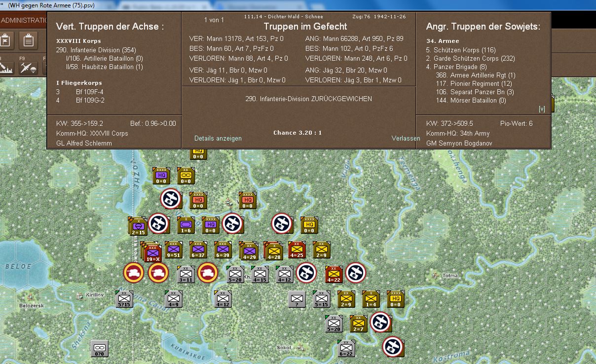Click Verlassen to close the combat report
The image size is (596, 364).
406,139
